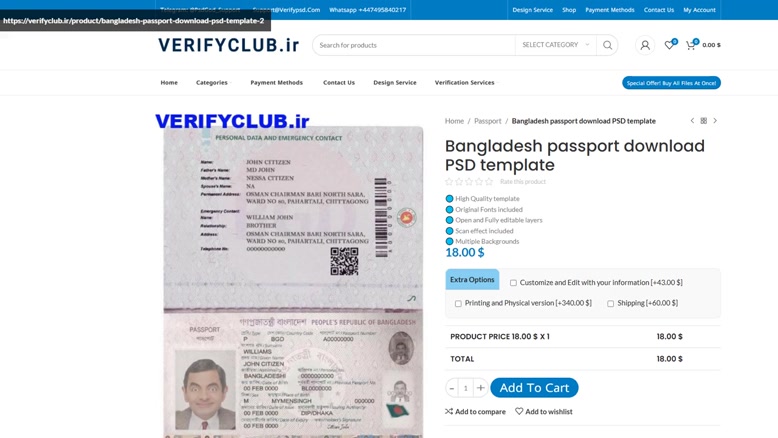Expand Verification Services menu

(x=466, y=82)
